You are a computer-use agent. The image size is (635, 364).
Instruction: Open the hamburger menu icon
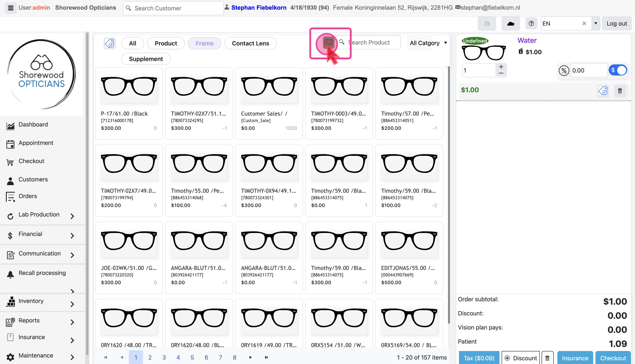[11, 8]
